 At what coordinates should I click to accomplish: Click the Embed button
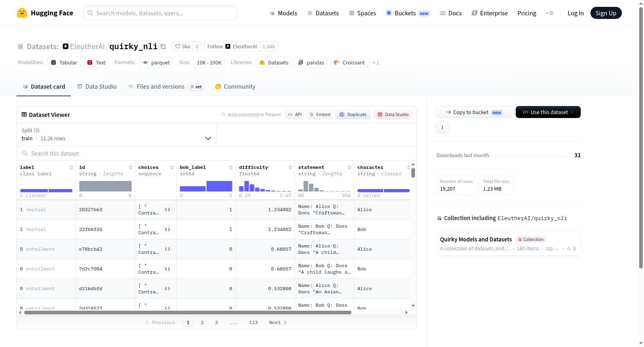[320, 114]
